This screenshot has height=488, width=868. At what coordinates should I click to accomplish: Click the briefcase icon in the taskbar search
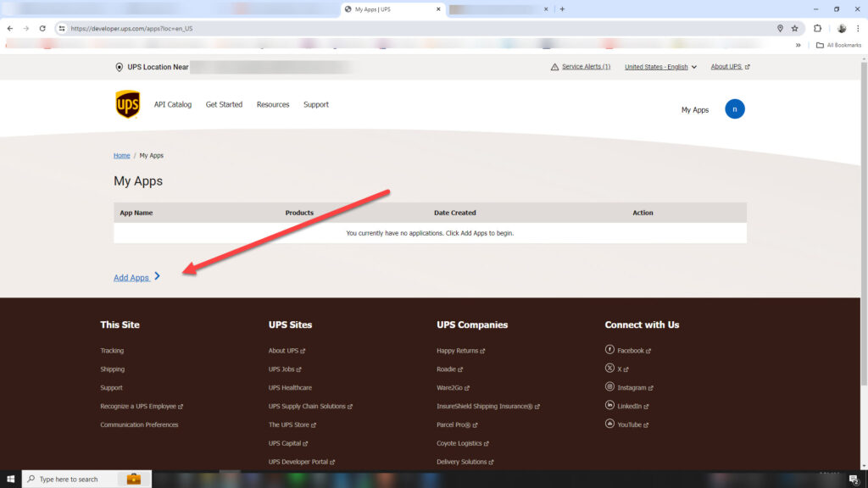(133, 480)
